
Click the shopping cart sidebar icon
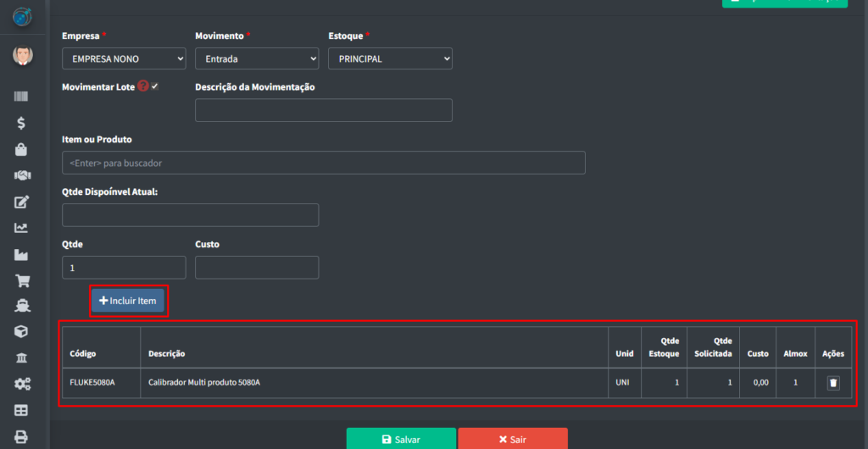(22, 280)
